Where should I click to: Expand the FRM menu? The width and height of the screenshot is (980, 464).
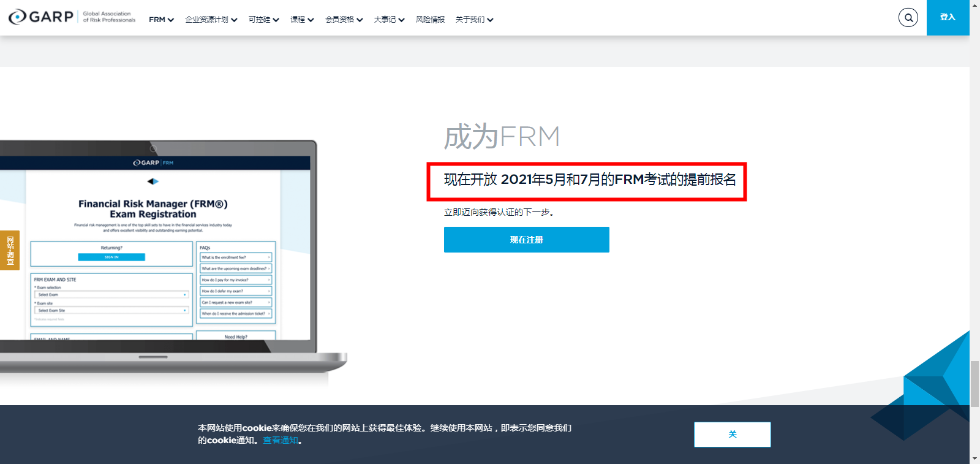pos(161,20)
